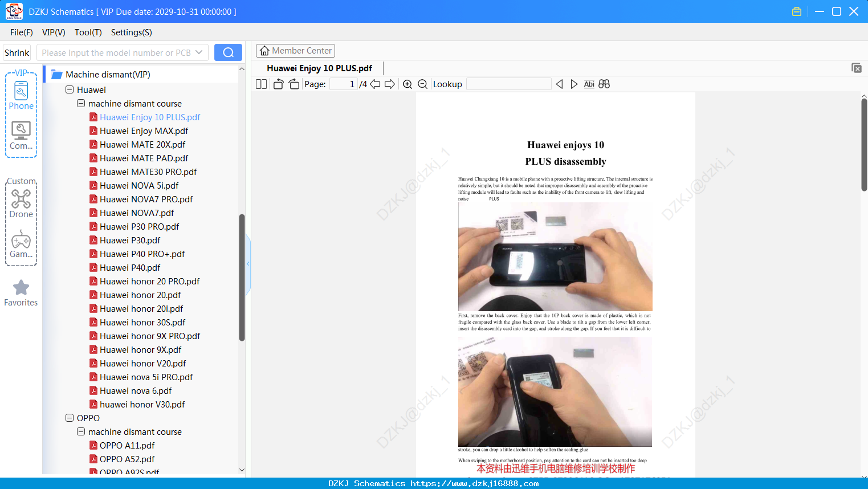This screenshot has height=489, width=868.
Task: Open the Computer VIP category
Action: pyautogui.click(x=21, y=136)
